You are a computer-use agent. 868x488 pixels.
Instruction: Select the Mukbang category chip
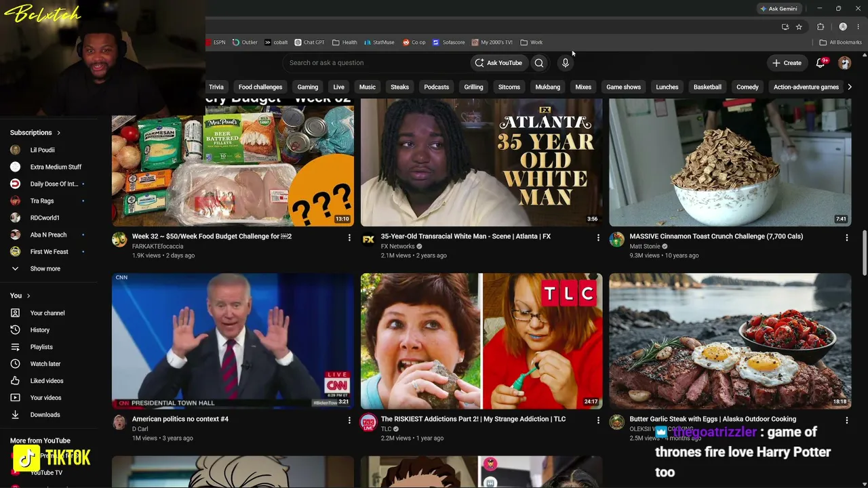click(x=548, y=87)
